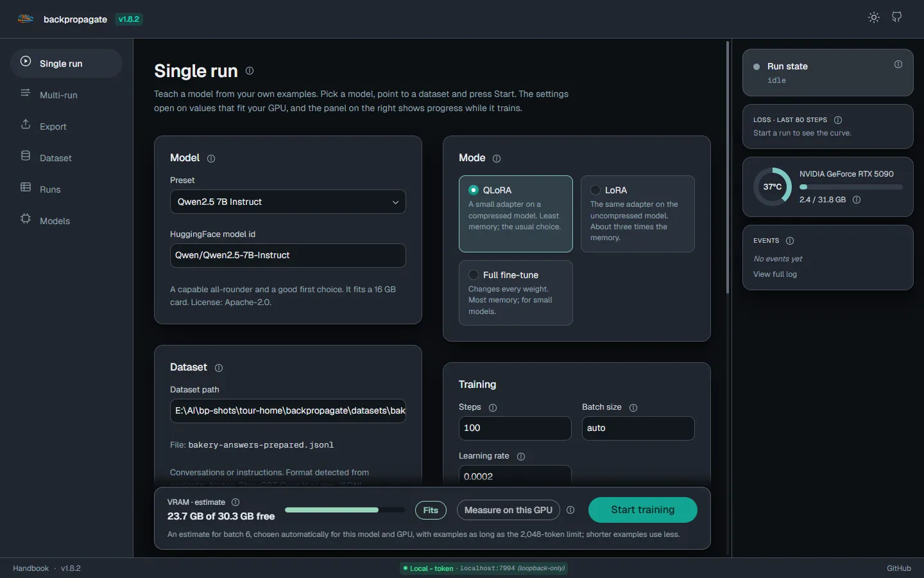Click the info icon after Measure on this GPU
Viewport: 924px width, 578px height.
tap(570, 510)
